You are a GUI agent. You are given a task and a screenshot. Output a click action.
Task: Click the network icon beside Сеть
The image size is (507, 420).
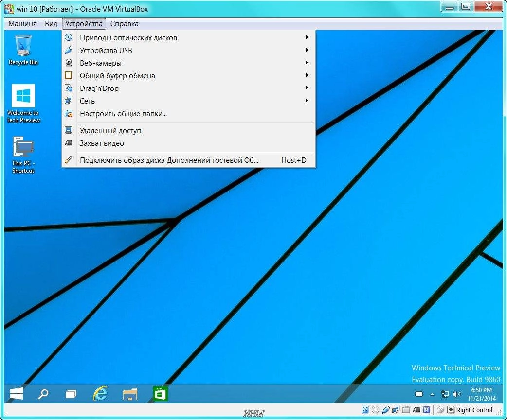(69, 101)
